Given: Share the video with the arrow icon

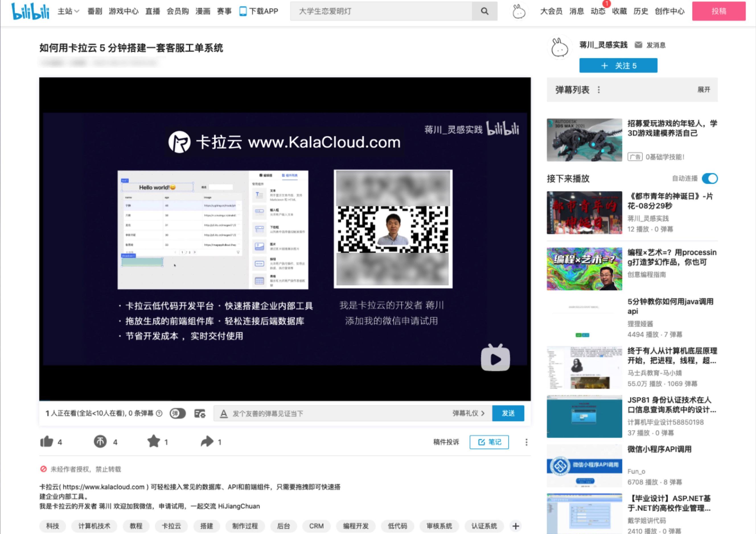Looking at the screenshot, I should [207, 441].
